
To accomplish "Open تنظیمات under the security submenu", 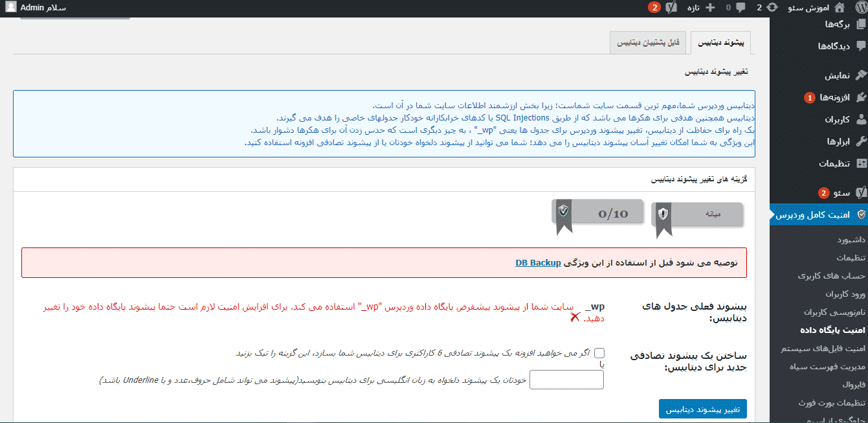I will [850, 258].
